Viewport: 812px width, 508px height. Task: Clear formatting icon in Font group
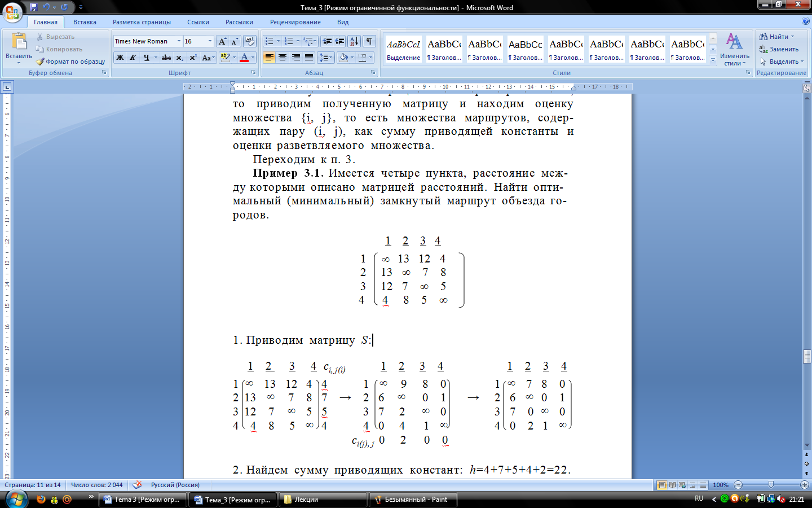click(x=250, y=41)
